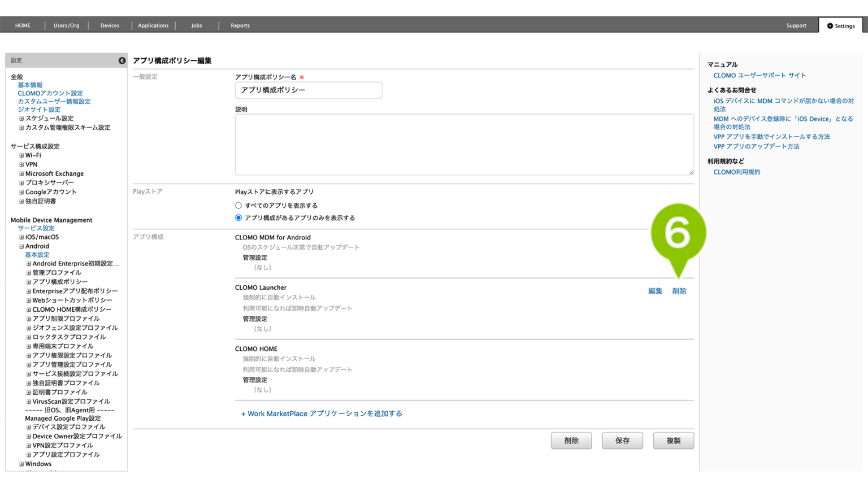Switch to the Devices tab
Screen dimensions: 868x488
tap(110, 25)
